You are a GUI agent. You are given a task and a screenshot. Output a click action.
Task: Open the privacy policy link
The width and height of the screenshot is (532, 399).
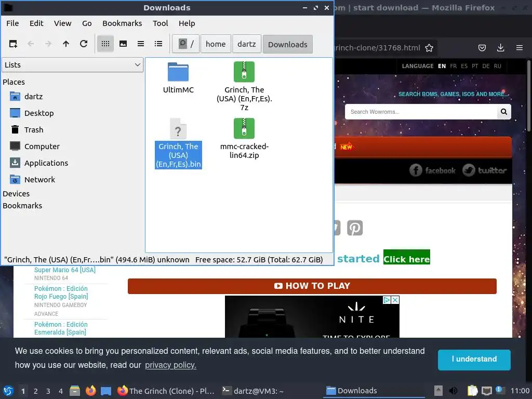(170, 365)
